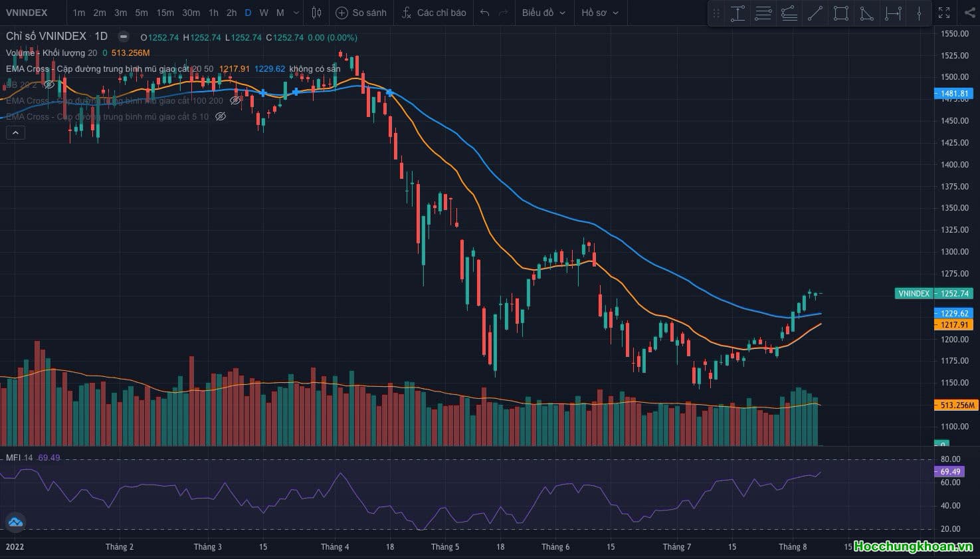980x559 pixels.
Task: Open Các chỉ báo indicators
Action: click(x=434, y=13)
